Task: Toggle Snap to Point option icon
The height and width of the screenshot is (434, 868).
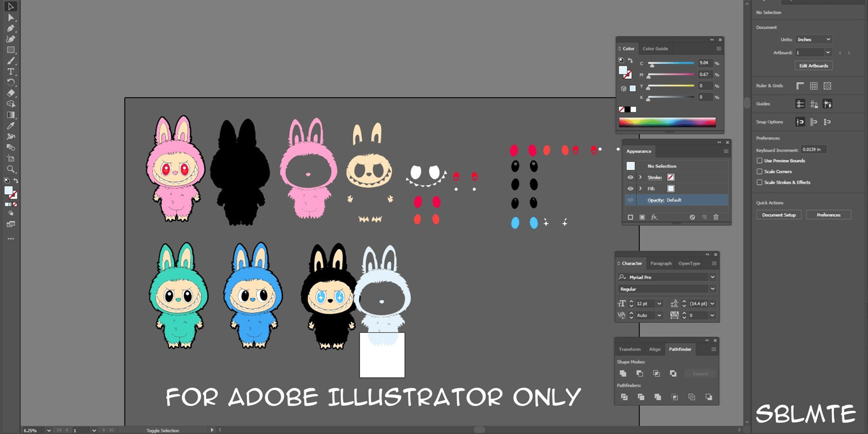Action: [800, 122]
